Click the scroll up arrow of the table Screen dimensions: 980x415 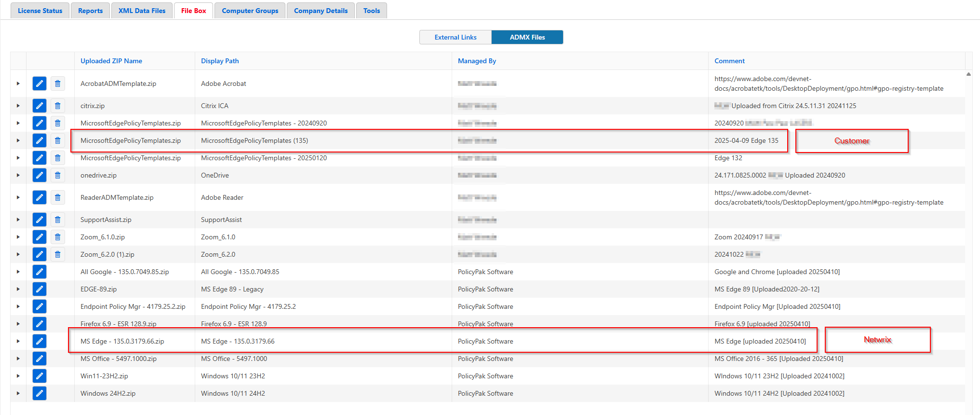pyautogui.click(x=968, y=74)
